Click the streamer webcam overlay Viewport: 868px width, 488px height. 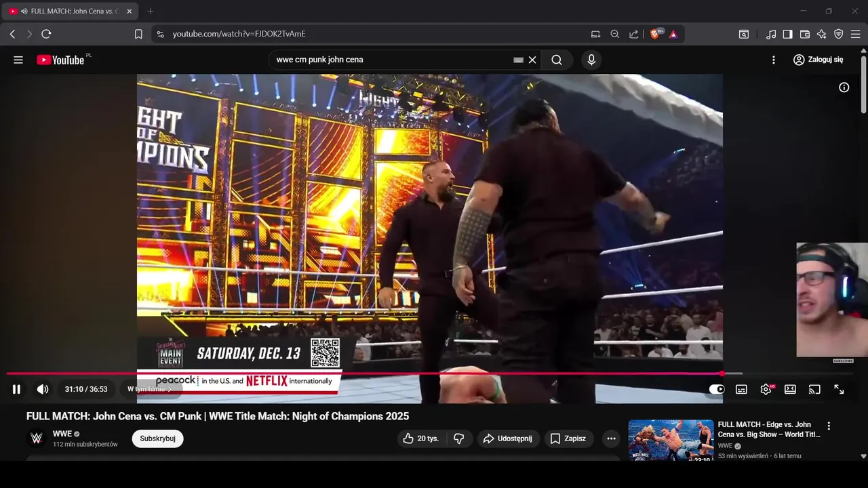832,300
